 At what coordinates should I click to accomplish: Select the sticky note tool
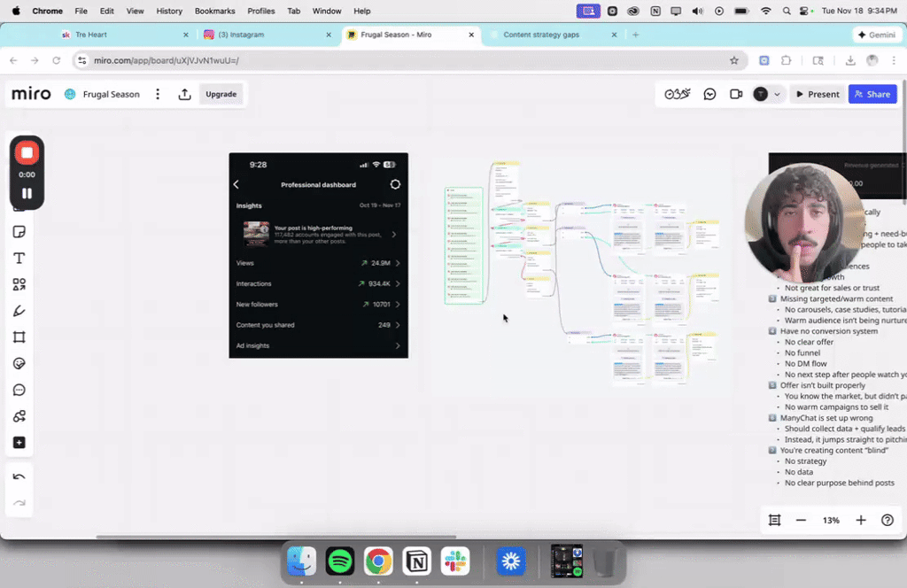19,232
